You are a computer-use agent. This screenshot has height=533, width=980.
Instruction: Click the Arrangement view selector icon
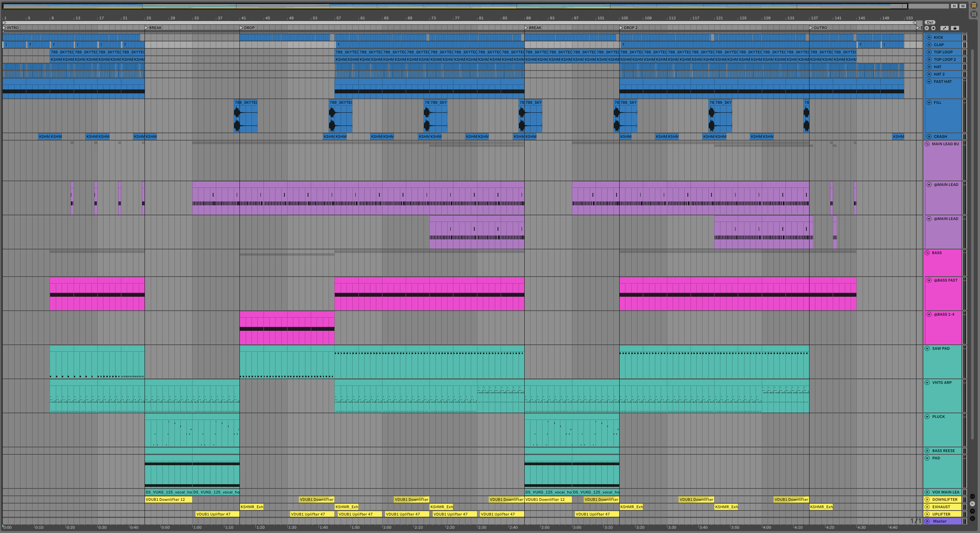point(974,5)
